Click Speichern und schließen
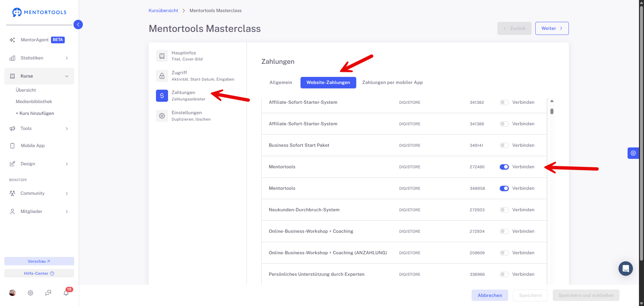The height and width of the screenshot is (306, 644). tap(586, 296)
